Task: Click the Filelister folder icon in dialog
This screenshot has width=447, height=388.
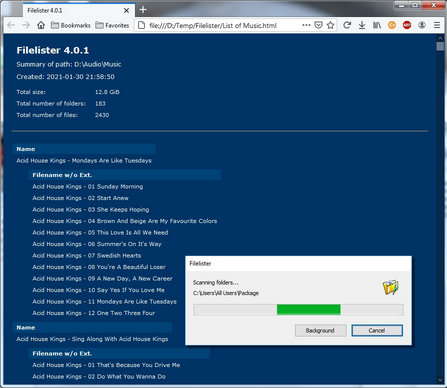Action: [390, 287]
